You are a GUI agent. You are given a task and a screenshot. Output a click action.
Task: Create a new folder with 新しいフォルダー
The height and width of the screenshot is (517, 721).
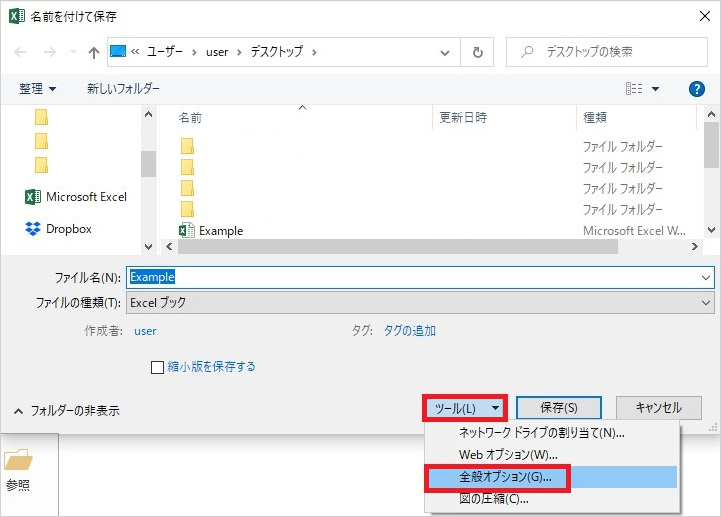pyautogui.click(x=123, y=88)
